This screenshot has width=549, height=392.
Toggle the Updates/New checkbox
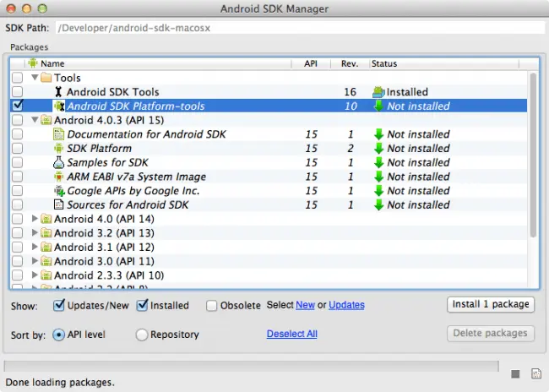point(59,306)
